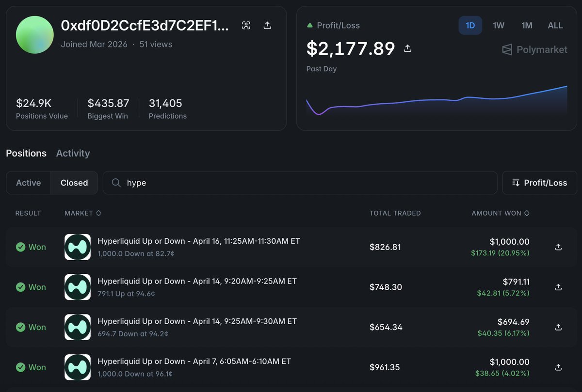This screenshot has width=582, height=392.
Task: Click the '$40.35 (6.17%)' profit text
Action: point(503,333)
